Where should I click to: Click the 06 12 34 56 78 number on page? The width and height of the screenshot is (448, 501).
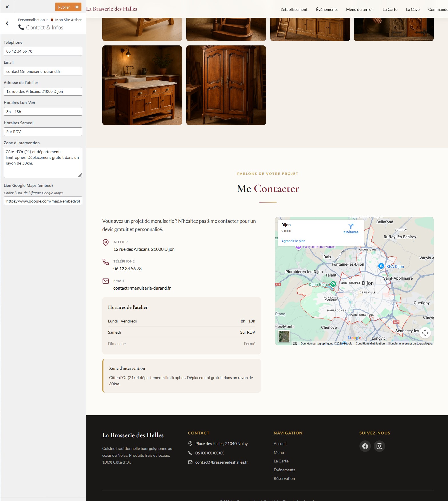click(x=127, y=269)
